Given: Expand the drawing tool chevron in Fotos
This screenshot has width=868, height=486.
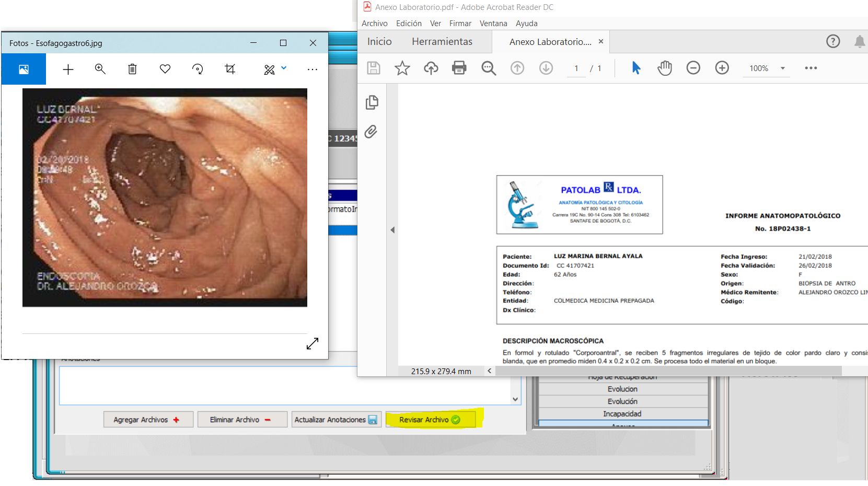Looking at the screenshot, I should click(284, 68).
